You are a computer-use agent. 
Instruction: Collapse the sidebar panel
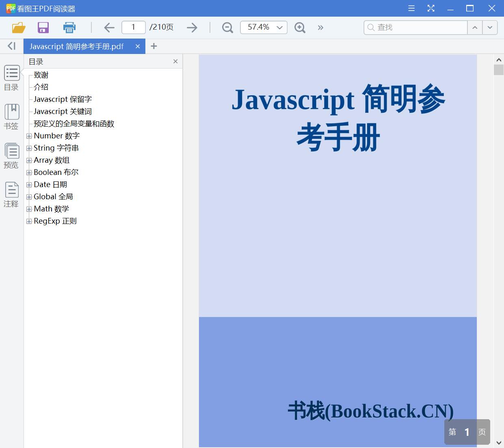click(x=11, y=46)
